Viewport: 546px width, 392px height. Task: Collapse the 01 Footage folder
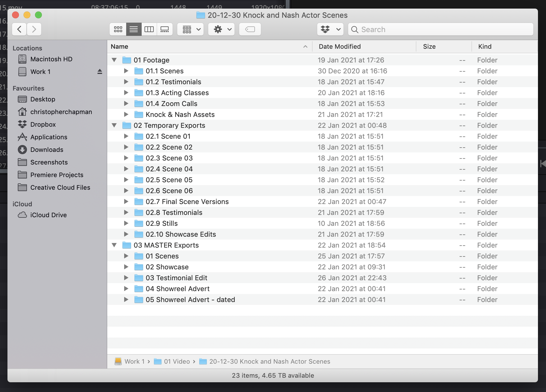pyautogui.click(x=114, y=60)
